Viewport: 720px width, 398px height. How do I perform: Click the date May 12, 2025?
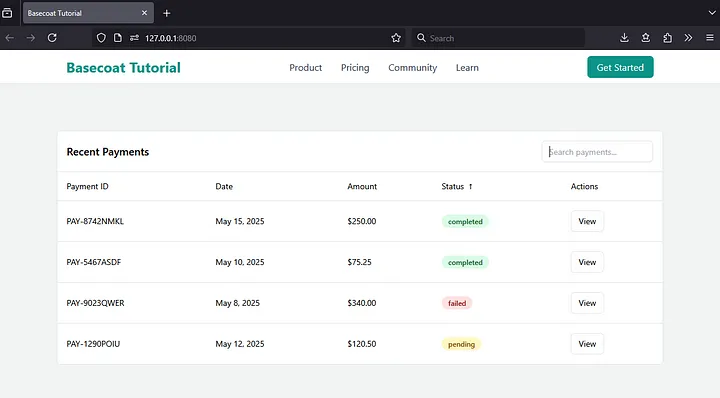click(x=240, y=344)
